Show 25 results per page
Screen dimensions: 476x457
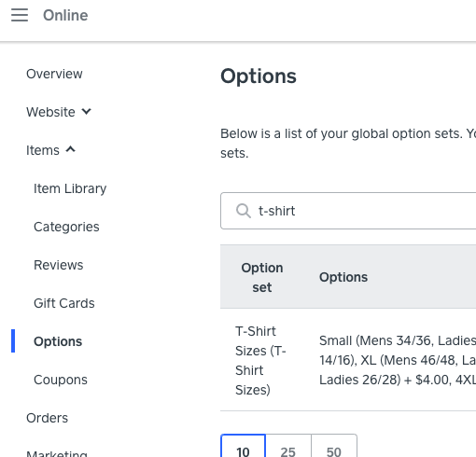[288, 446]
